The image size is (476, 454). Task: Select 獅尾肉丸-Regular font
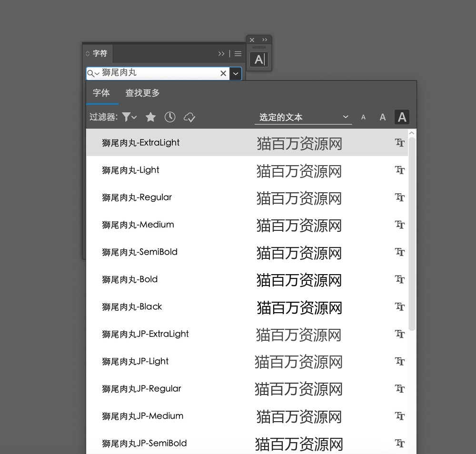[x=247, y=197]
